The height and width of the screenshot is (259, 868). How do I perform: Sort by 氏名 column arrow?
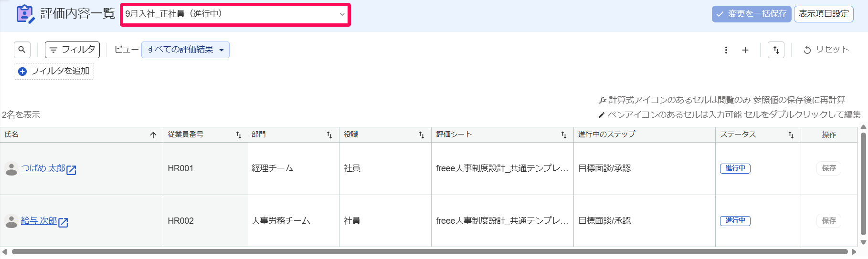point(153,135)
